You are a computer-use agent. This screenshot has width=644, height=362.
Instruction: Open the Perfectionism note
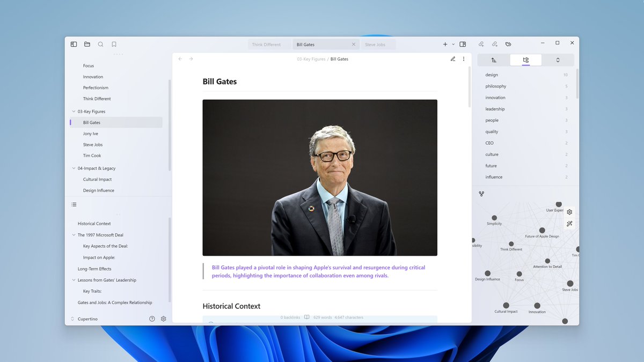[96, 88]
